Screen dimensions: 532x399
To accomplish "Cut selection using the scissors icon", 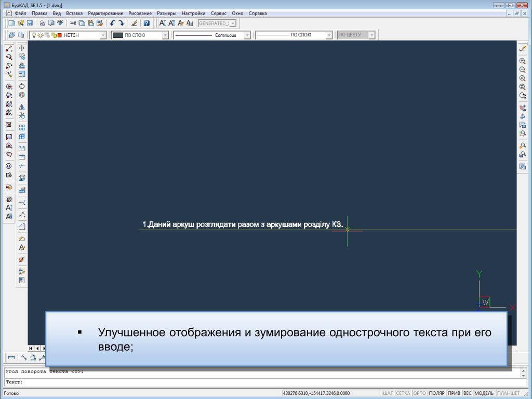I will click(73, 23).
